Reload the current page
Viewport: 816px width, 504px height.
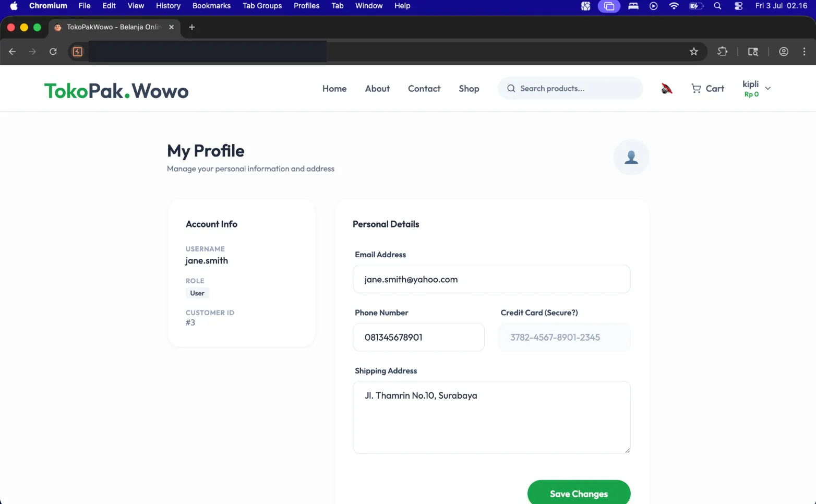tap(53, 52)
